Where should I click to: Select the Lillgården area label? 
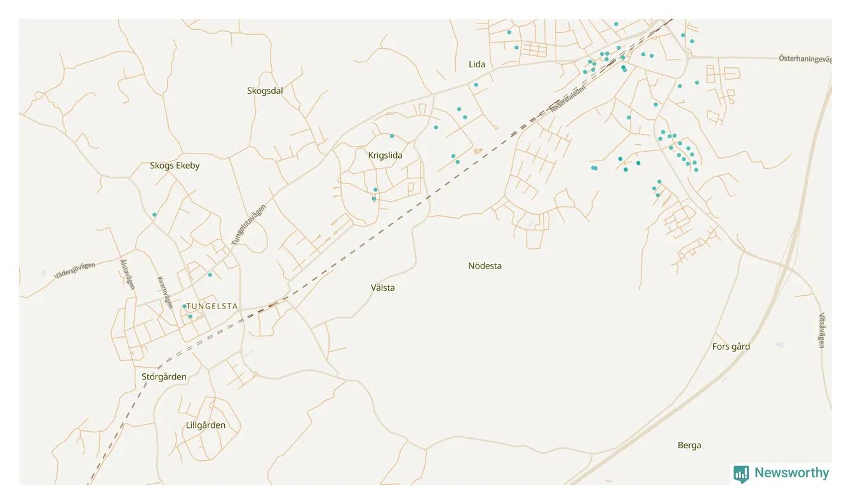pos(206,425)
